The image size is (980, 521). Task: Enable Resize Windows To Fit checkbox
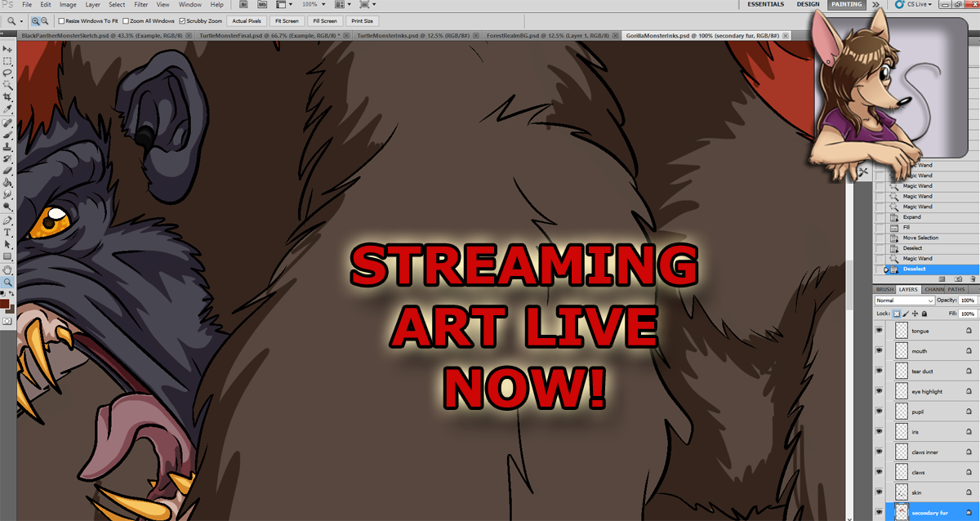click(62, 20)
